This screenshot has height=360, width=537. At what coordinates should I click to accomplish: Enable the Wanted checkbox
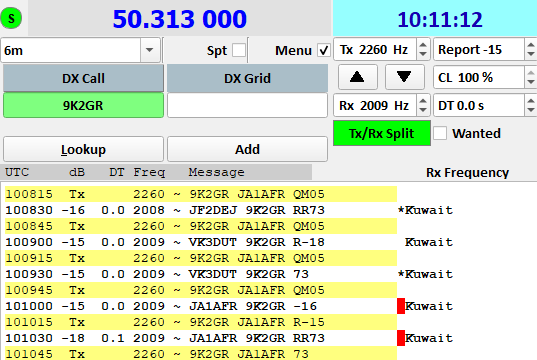click(x=440, y=133)
